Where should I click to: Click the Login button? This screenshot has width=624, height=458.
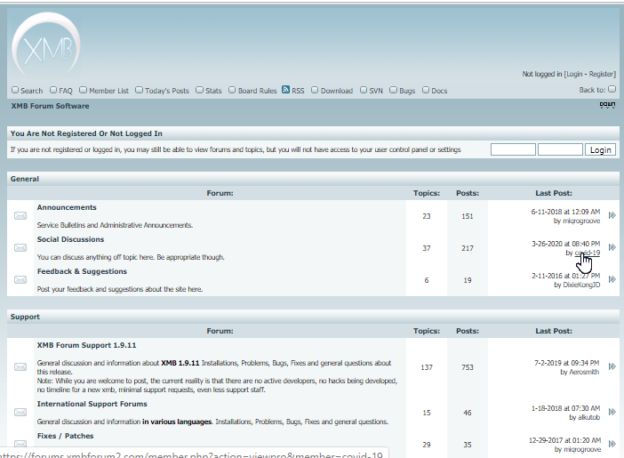[x=600, y=150]
